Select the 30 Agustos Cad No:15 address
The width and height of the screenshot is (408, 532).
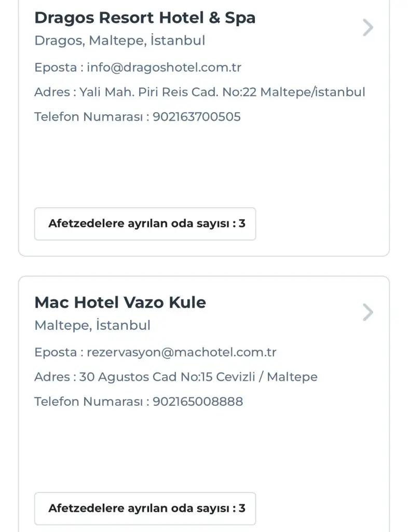point(198,377)
